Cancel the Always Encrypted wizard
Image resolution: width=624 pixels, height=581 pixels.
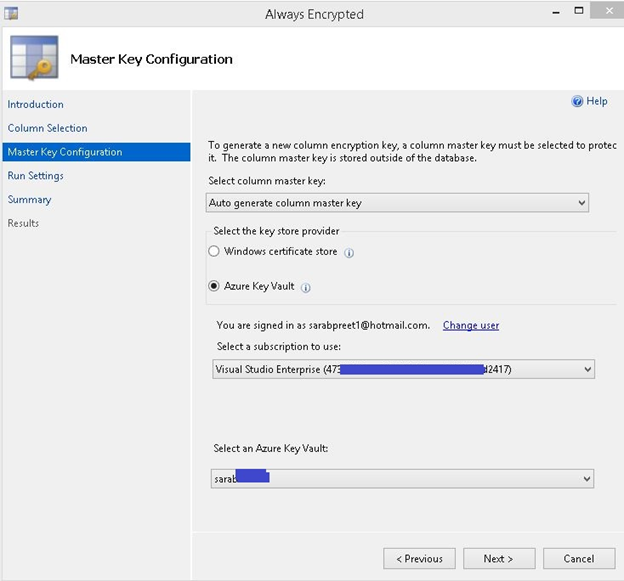(x=579, y=559)
